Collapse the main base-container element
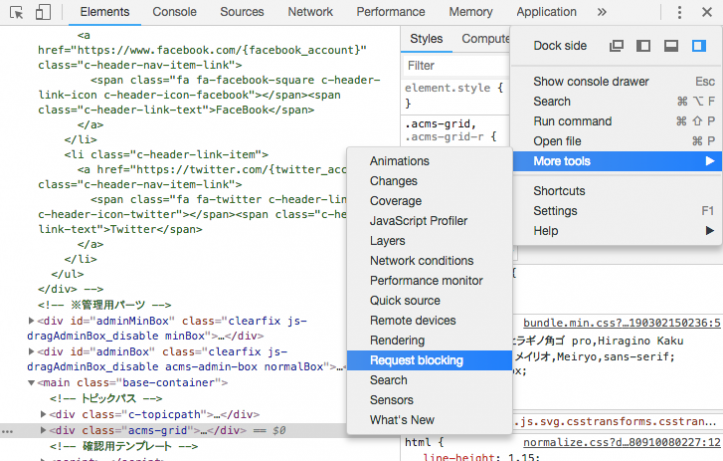The height and width of the screenshot is (461, 723). click(x=32, y=382)
